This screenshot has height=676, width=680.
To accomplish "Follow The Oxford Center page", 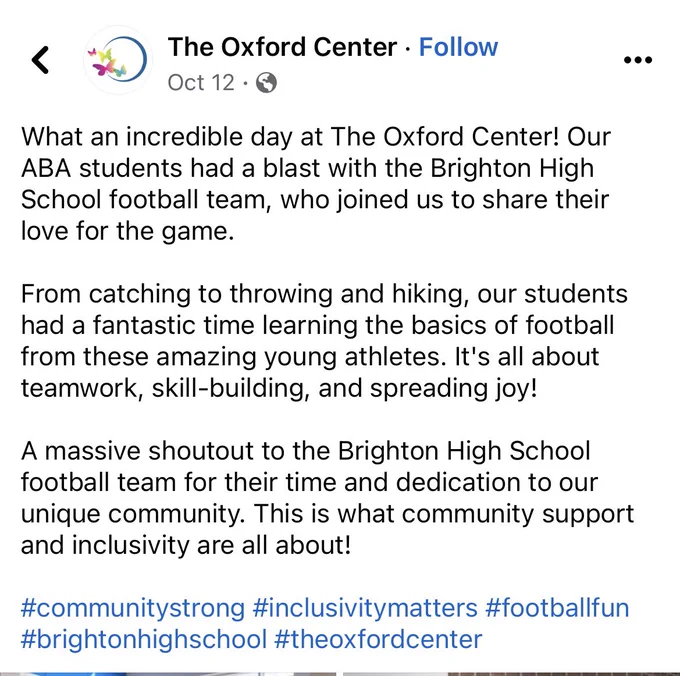I will (458, 47).
